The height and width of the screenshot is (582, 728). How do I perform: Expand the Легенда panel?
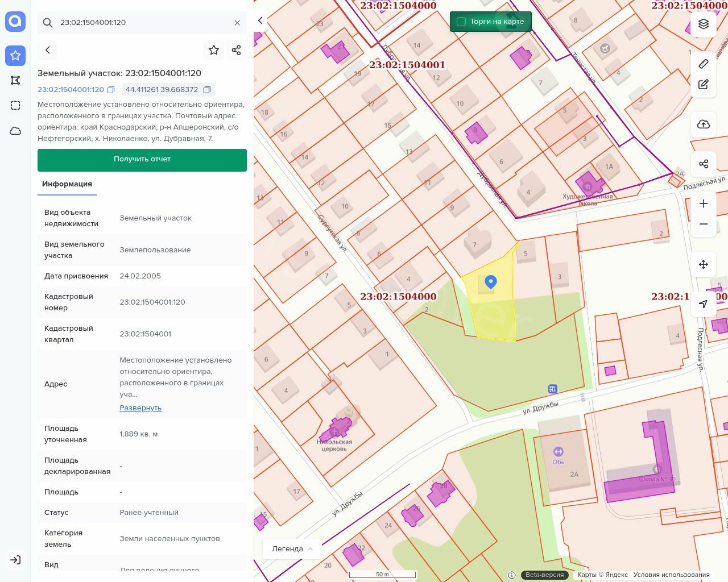coord(292,548)
